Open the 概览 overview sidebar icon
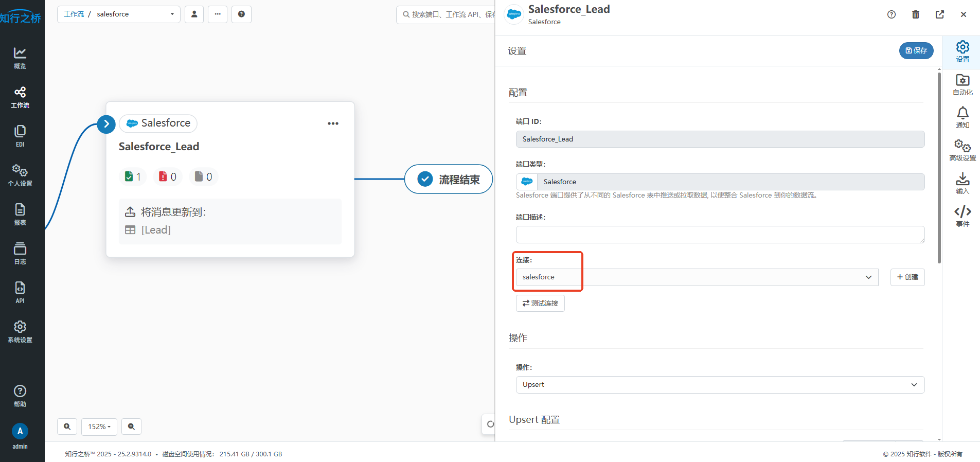Screen dimensions: 980x462 click(20, 58)
